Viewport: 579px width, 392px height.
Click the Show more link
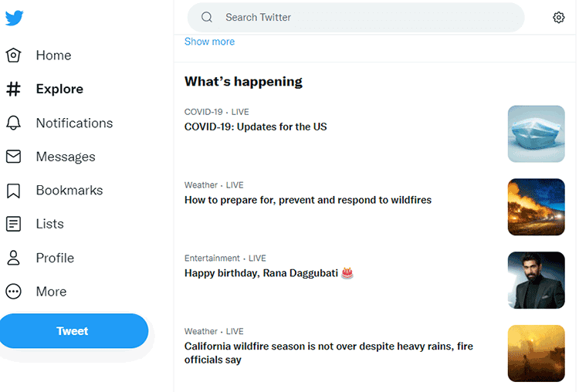tap(209, 42)
